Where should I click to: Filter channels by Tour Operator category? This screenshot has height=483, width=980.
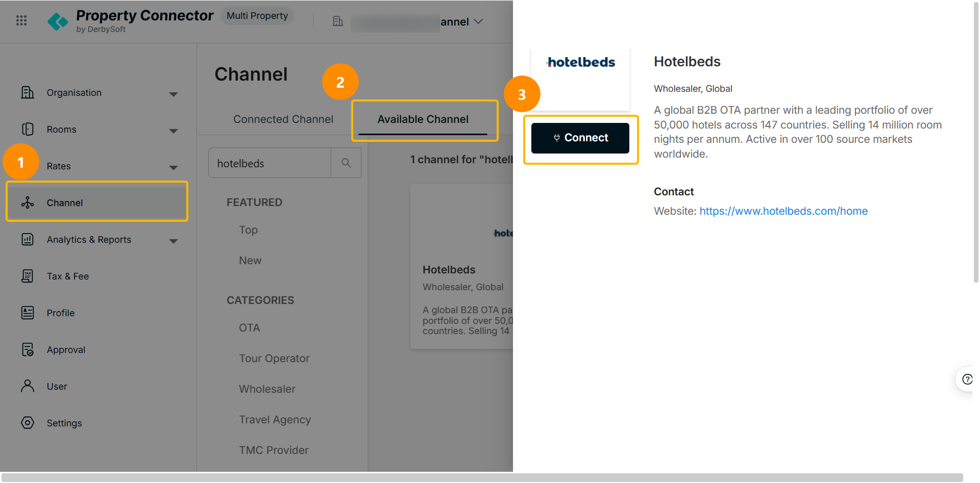click(x=274, y=359)
